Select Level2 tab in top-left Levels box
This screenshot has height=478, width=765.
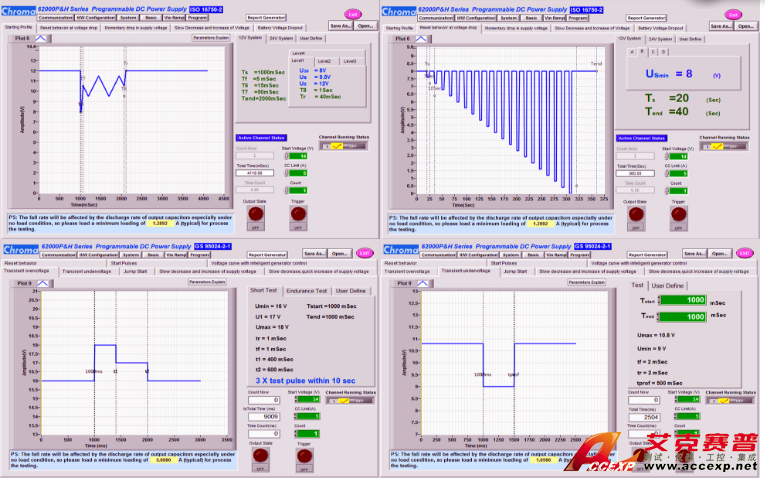323,61
